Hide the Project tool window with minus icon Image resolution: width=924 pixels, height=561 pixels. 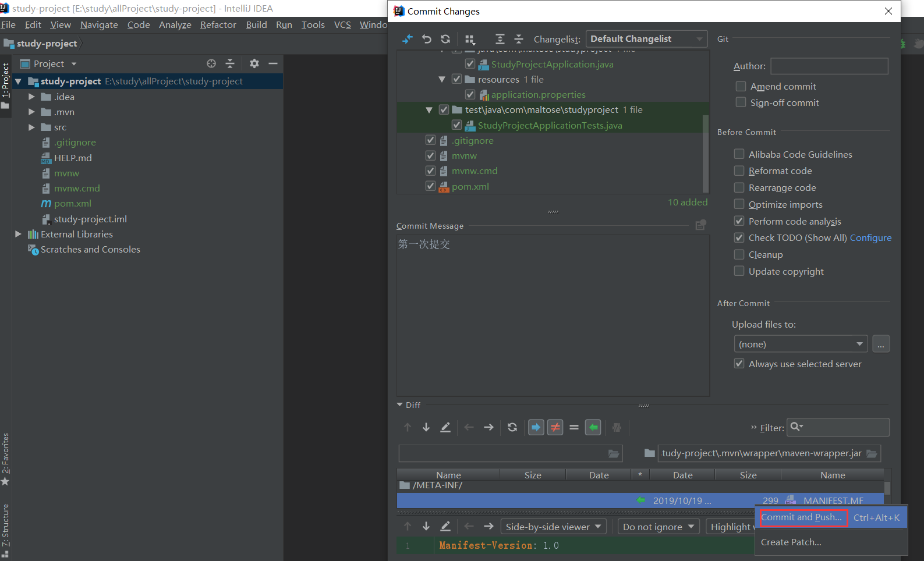(273, 63)
